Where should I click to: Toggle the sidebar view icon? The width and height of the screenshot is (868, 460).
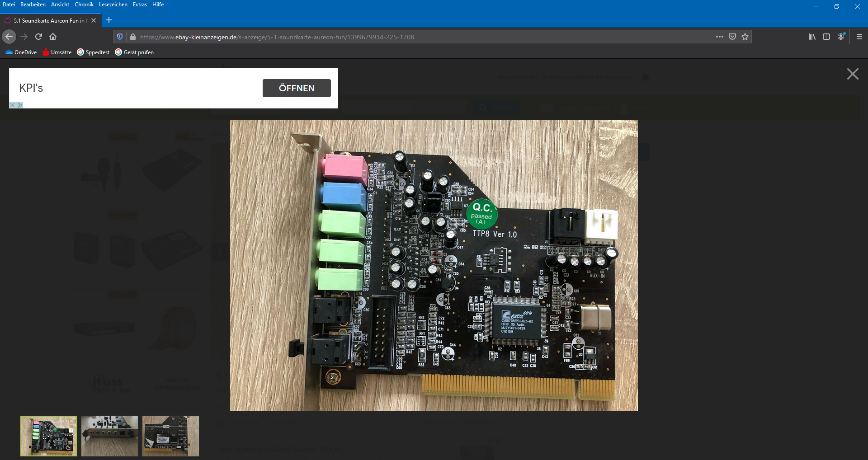click(826, 37)
